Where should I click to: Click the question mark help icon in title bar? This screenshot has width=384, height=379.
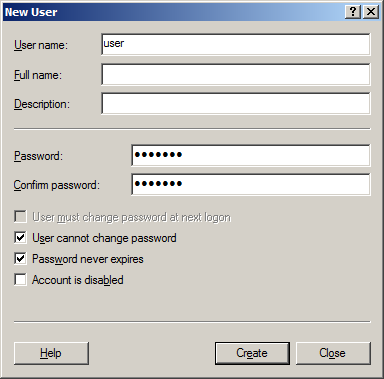352,12
